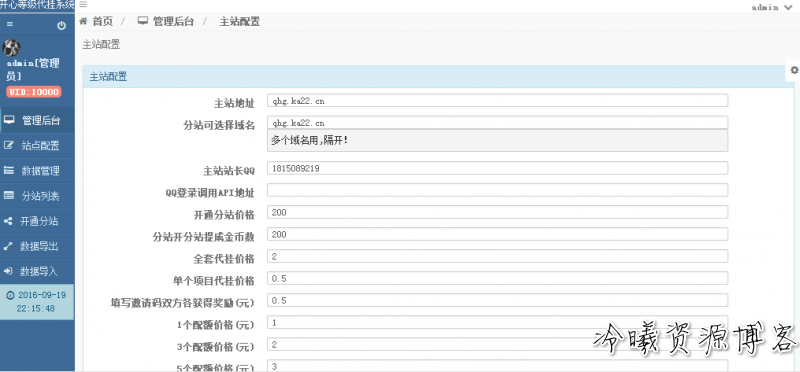Click the 开心等级代挂系统 site title
Viewport: 800px width, 372px height.
[x=37, y=5]
